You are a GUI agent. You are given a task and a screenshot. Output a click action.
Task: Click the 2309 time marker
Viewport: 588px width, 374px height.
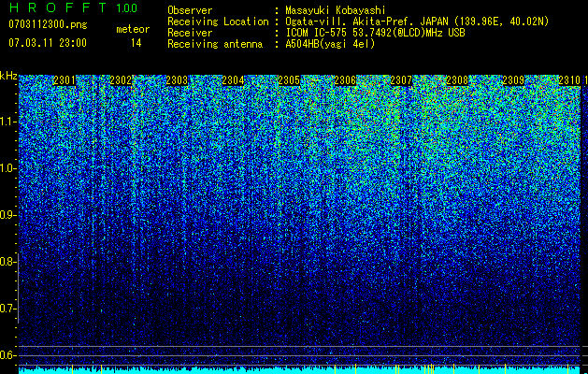[513, 80]
